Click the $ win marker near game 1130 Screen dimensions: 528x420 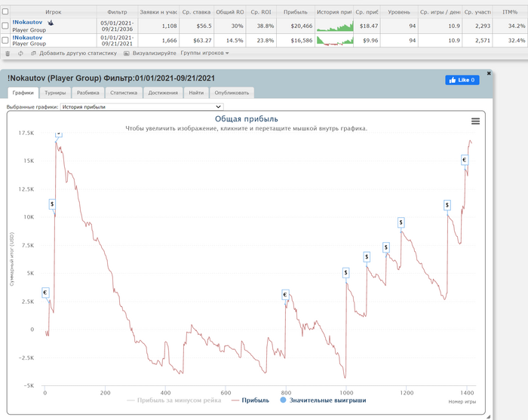click(386, 247)
